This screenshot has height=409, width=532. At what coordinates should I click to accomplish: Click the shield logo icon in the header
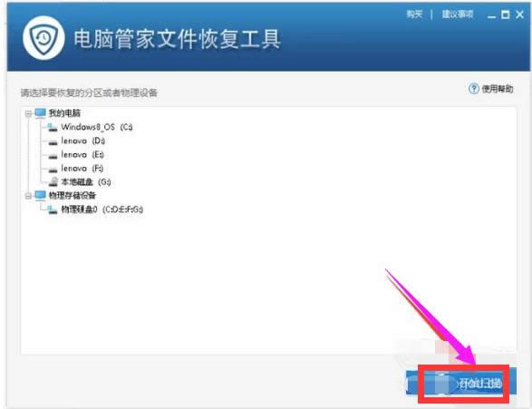(44, 38)
